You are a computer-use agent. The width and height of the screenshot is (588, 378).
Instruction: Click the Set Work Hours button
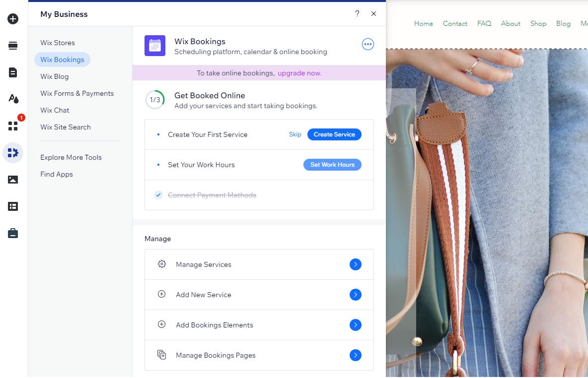click(332, 165)
